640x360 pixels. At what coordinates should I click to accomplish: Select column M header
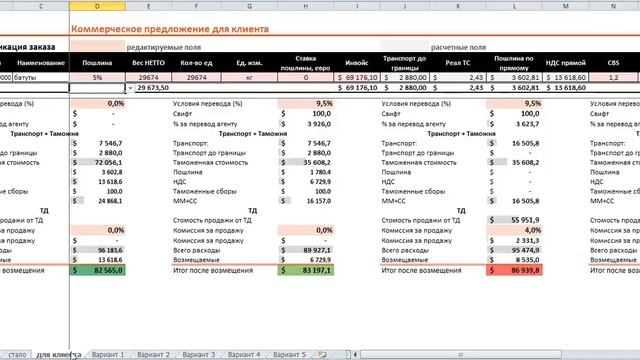tap(566, 6)
